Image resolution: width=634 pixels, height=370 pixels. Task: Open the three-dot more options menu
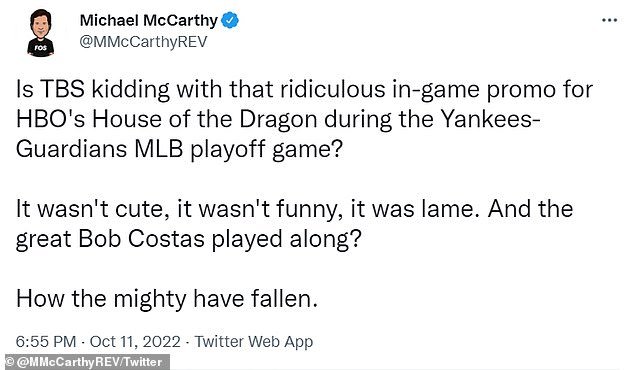coord(609,20)
